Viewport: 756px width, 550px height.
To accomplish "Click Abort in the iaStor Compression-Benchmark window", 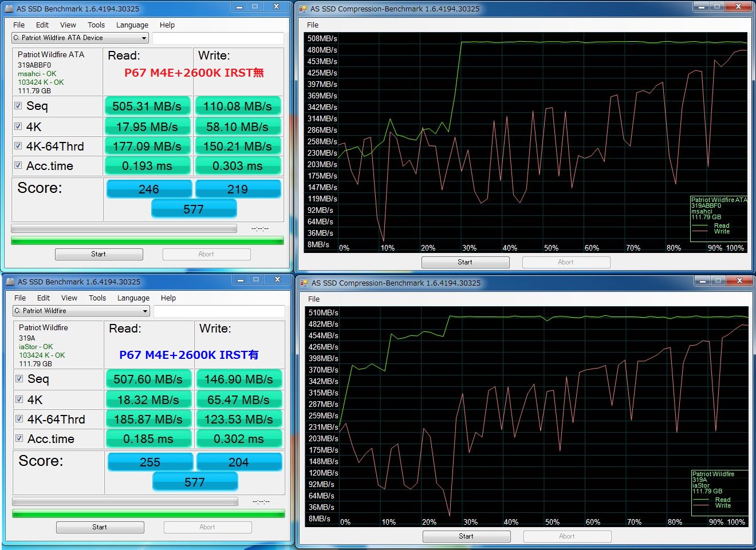I will [567, 536].
